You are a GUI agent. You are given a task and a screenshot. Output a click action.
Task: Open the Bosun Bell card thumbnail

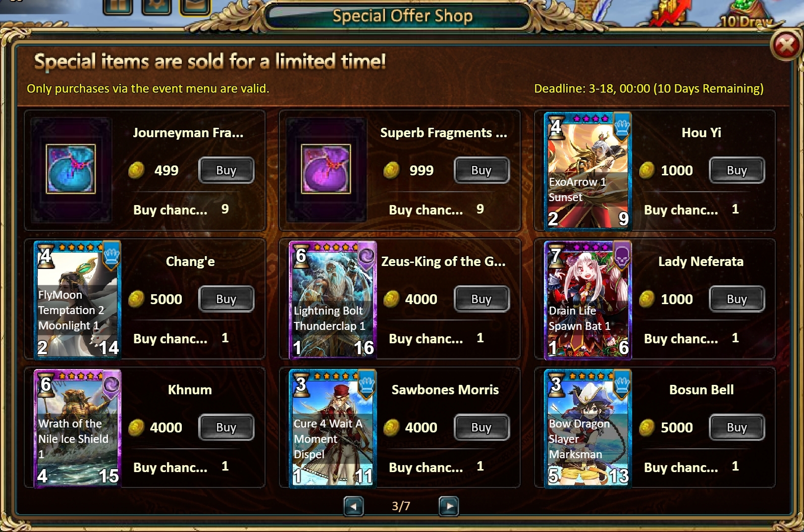[x=588, y=428]
